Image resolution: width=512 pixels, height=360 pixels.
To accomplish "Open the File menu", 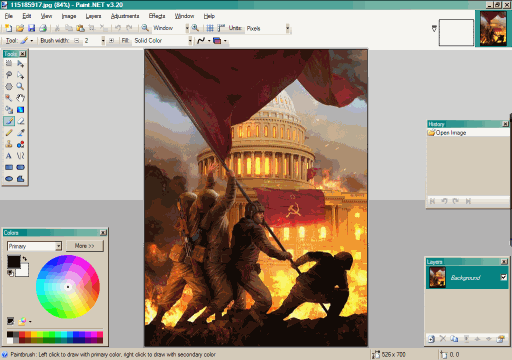I will pyautogui.click(x=9, y=16).
